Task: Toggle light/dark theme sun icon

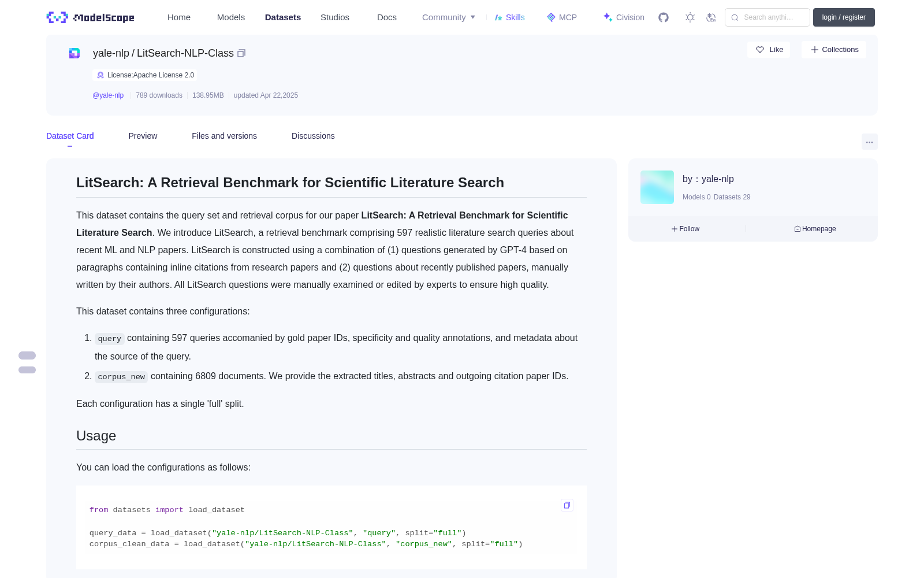Action: (x=690, y=17)
